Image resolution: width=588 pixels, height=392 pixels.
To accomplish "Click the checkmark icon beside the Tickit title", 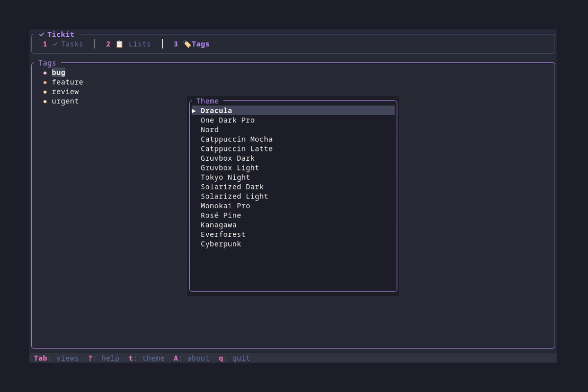I will [42, 34].
